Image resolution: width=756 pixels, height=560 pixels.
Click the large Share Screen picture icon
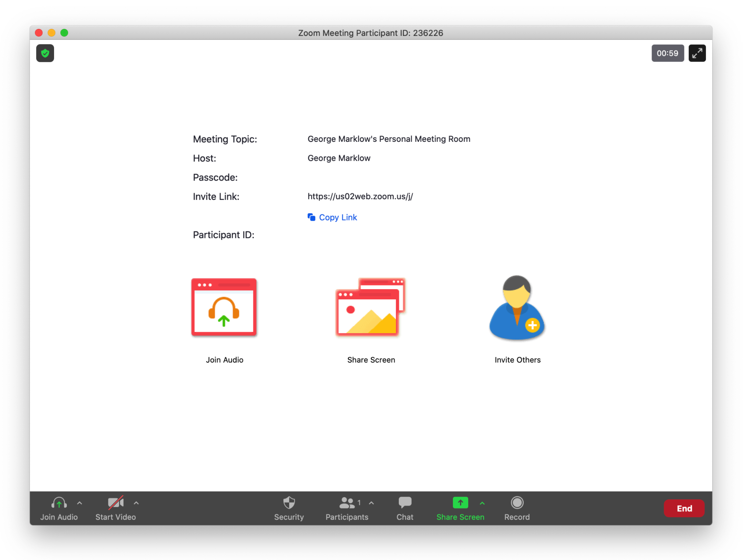click(370, 307)
